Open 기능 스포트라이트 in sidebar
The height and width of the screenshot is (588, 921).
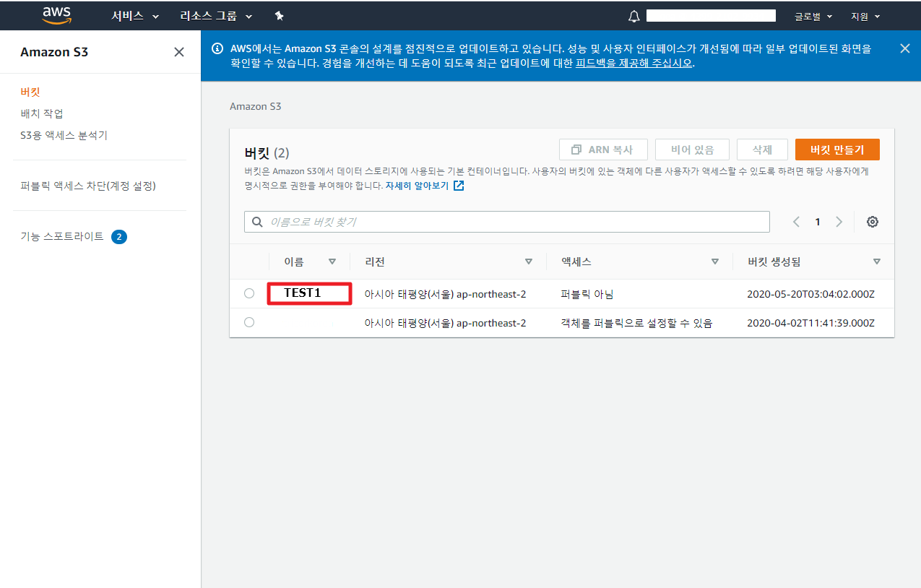point(62,236)
